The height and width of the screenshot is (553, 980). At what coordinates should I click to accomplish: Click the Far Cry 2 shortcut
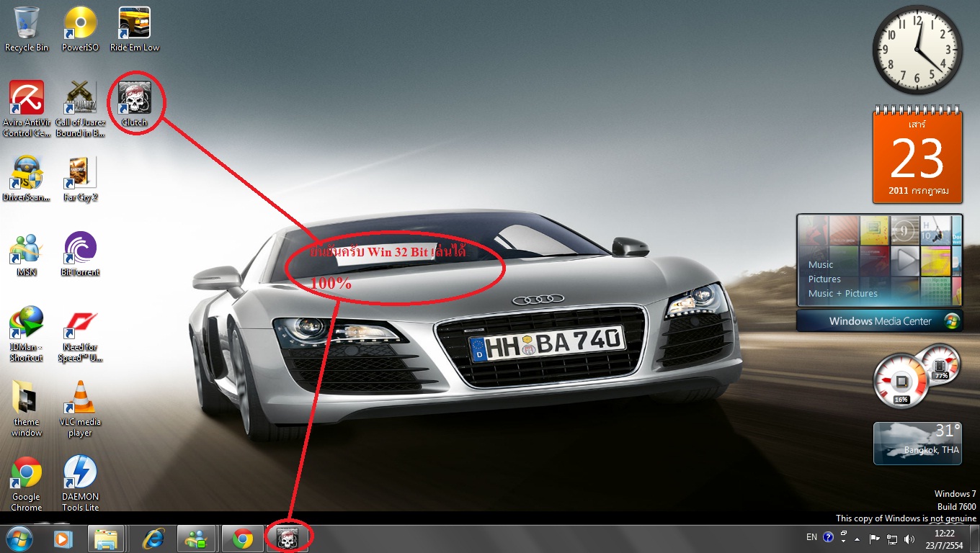tap(80, 179)
